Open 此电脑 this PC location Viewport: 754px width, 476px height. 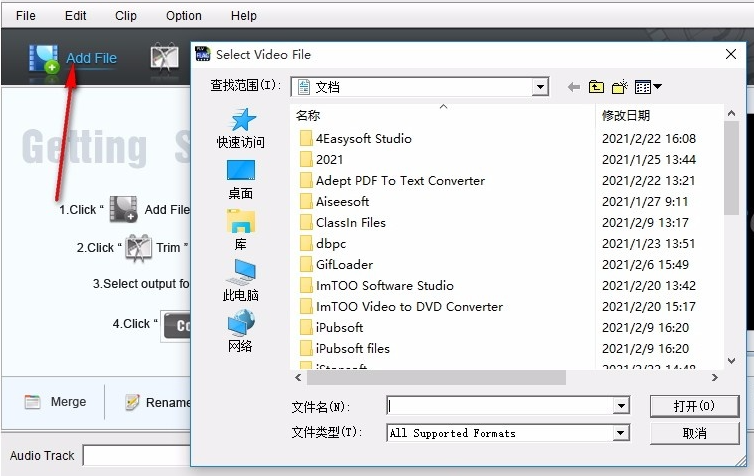pyautogui.click(x=240, y=281)
